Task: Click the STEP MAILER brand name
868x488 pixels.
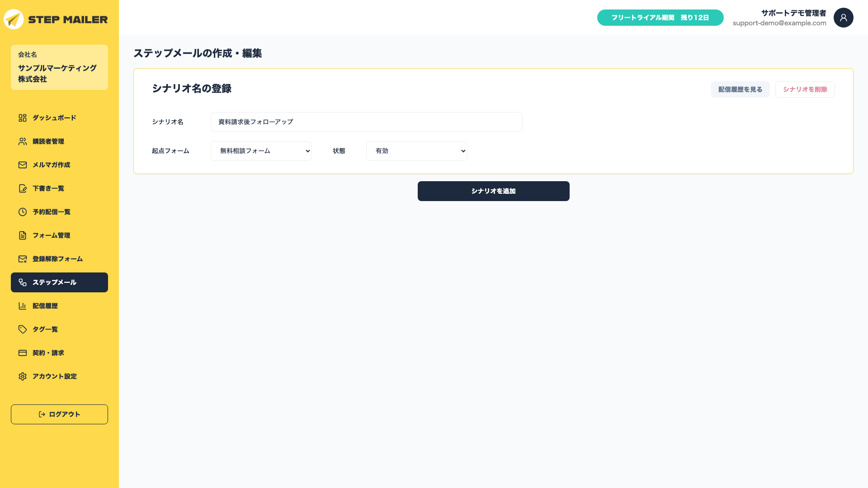Action: [68, 19]
